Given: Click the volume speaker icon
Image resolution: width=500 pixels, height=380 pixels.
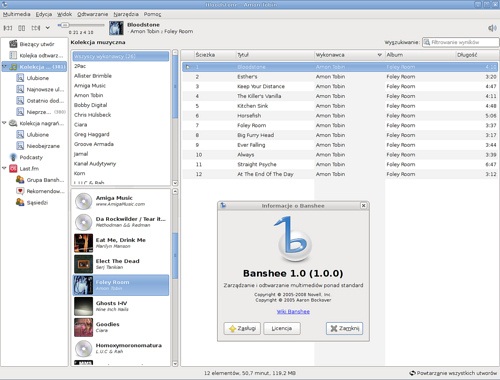Looking at the screenshot, I should click(492, 28).
